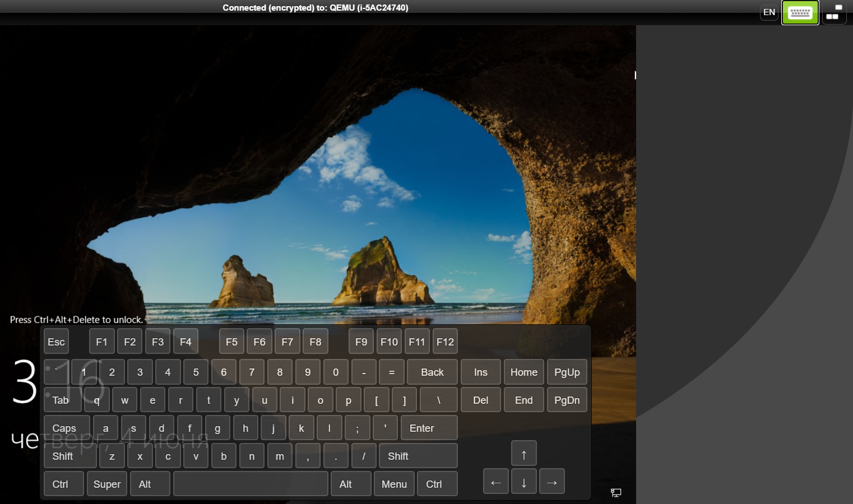Image resolution: width=853 pixels, height=504 pixels.
Task: Click the space bar key
Action: point(251,484)
